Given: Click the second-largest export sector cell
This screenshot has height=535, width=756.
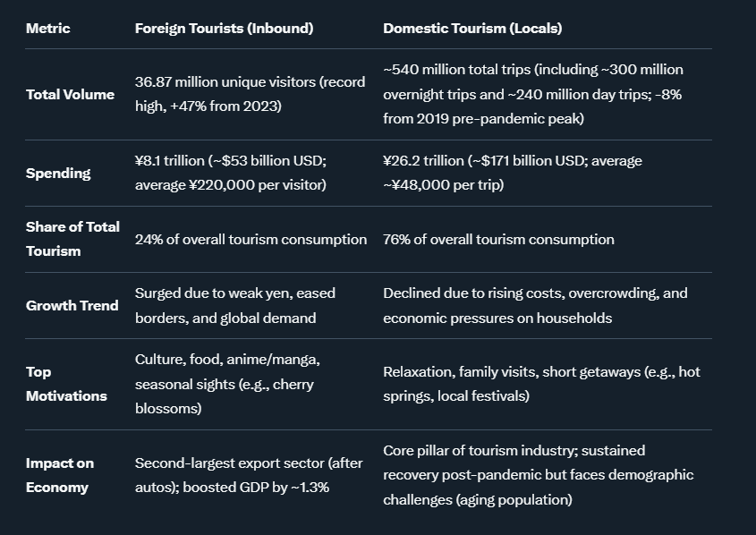Looking at the screenshot, I should pos(237,475).
